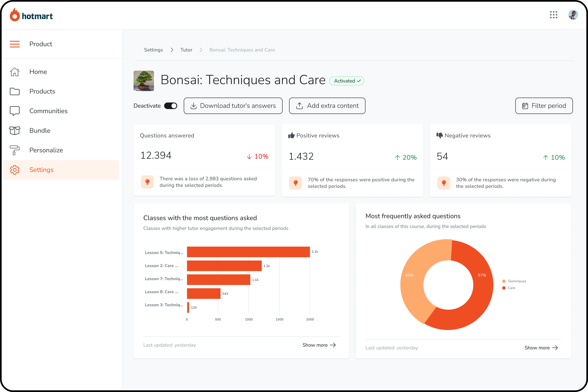This screenshot has width=588, height=392.
Task: Open the Filter period picker
Action: tap(544, 106)
